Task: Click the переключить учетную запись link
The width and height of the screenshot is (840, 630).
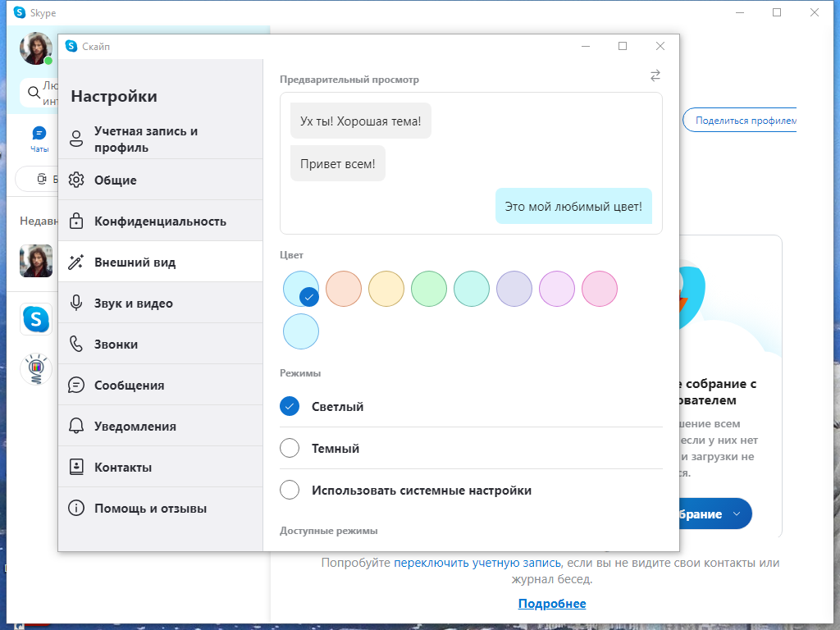Action: 477,563
